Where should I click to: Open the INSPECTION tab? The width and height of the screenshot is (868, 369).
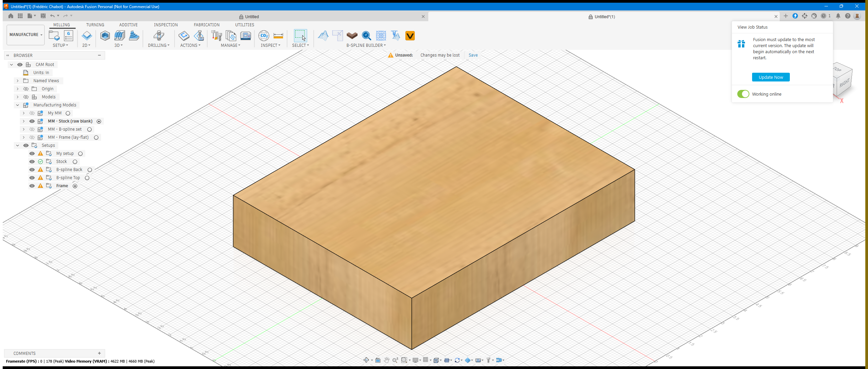[166, 25]
